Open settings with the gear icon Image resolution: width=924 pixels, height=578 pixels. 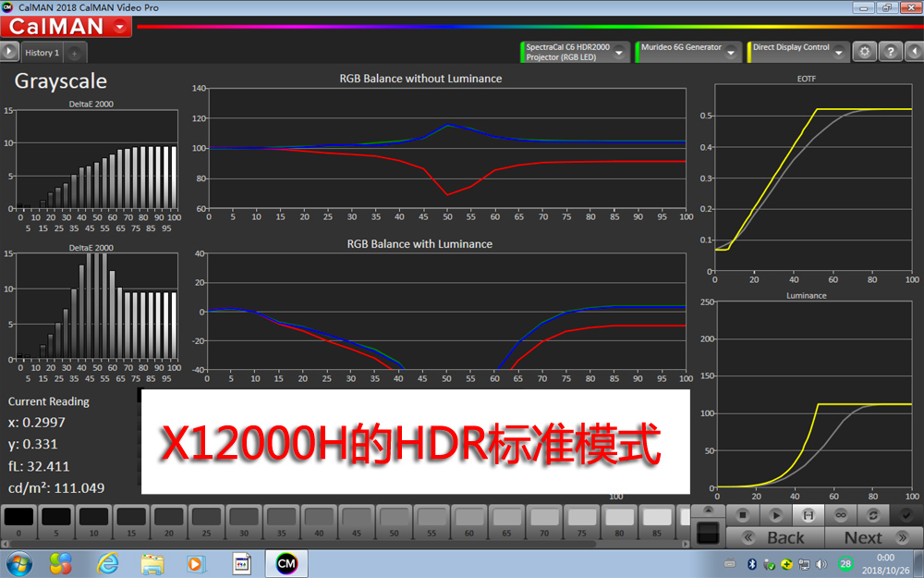864,52
